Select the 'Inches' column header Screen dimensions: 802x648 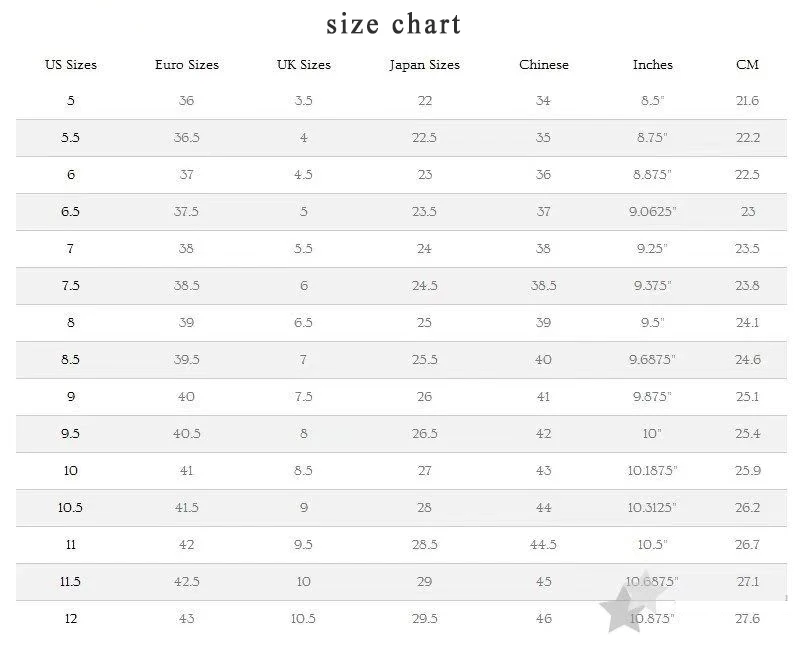coord(653,65)
